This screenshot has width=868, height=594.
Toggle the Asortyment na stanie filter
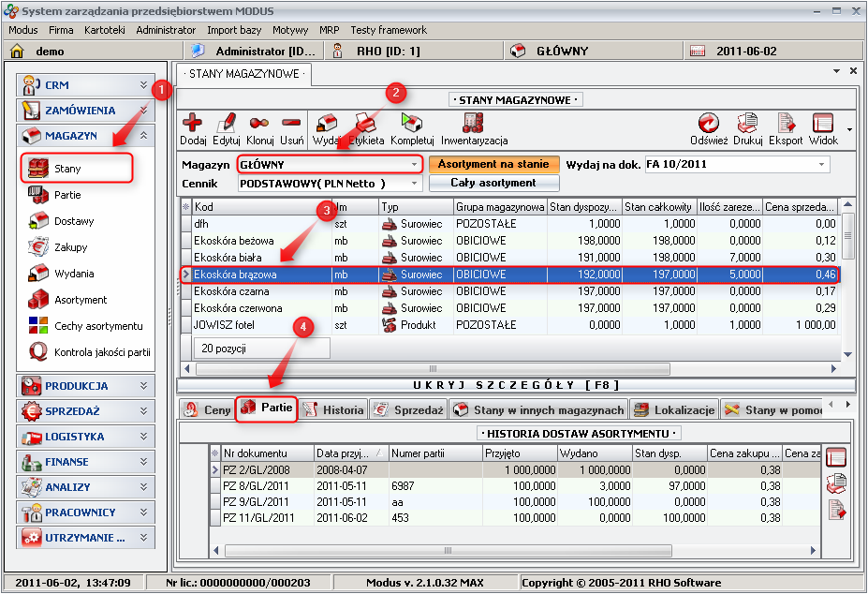(x=494, y=164)
